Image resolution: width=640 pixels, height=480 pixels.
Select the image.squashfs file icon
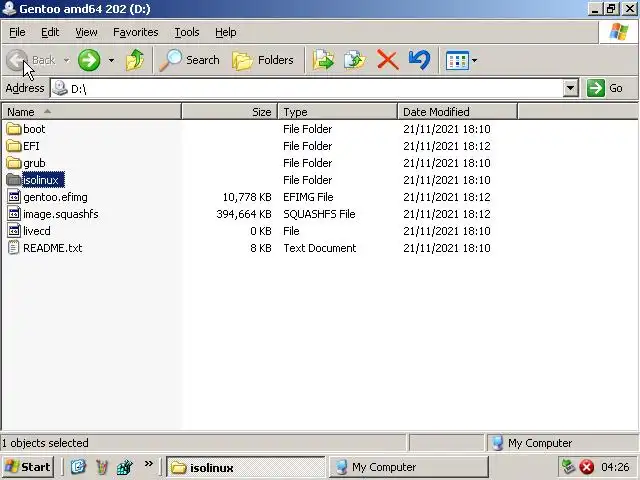(x=14, y=214)
